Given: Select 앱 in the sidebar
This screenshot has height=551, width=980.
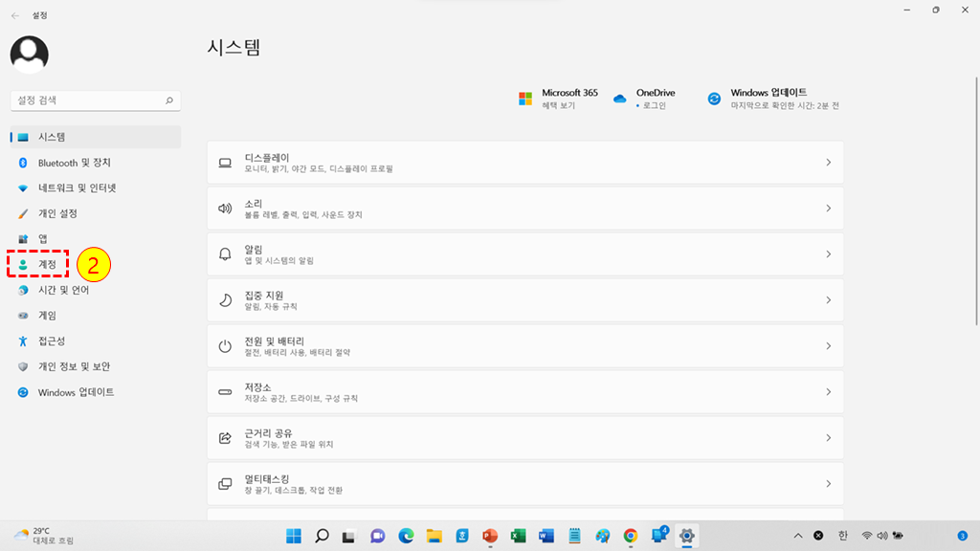Looking at the screenshot, I should (x=96, y=238).
